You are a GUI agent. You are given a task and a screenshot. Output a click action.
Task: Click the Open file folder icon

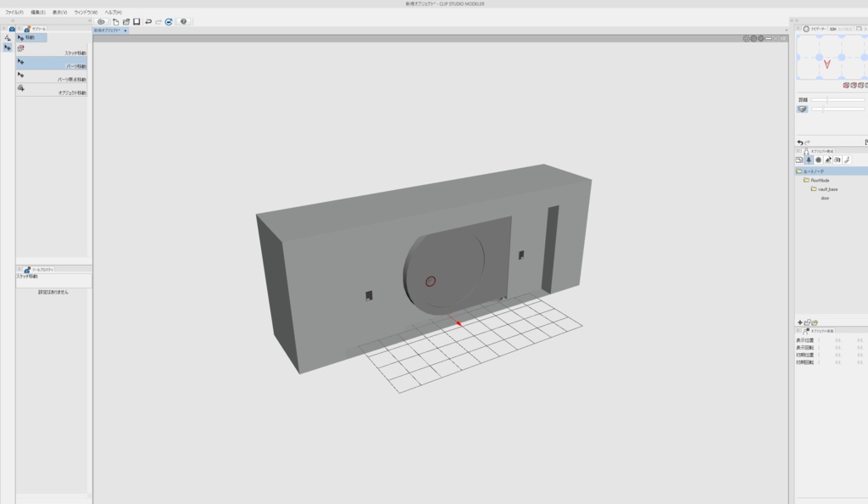[x=126, y=21]
